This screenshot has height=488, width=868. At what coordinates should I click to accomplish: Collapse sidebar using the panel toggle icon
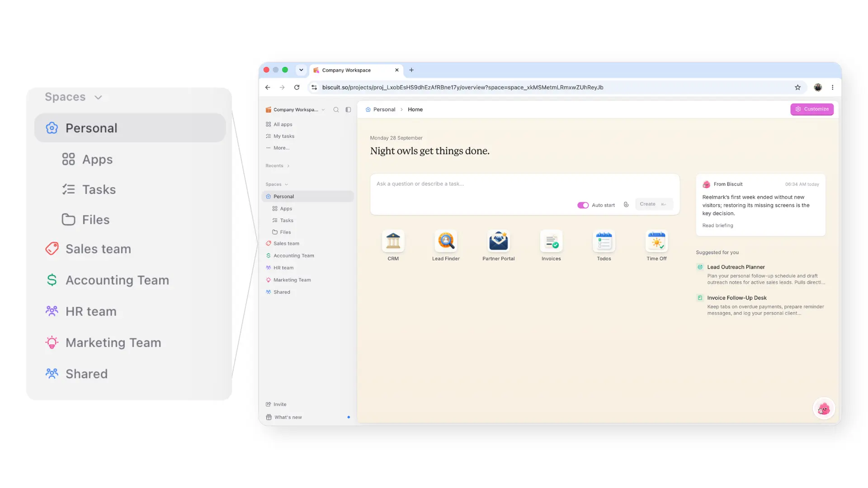tap(348, 109)
